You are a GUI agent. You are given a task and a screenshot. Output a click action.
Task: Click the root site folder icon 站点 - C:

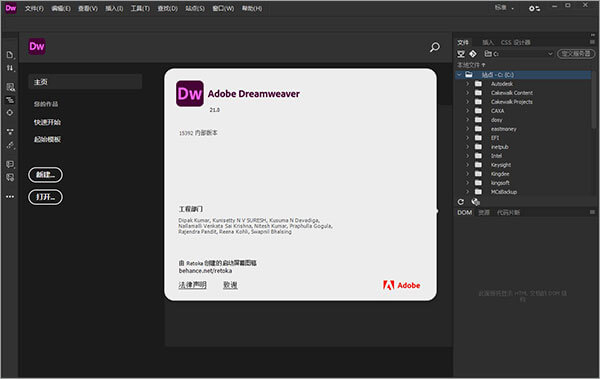click(469, 75)
